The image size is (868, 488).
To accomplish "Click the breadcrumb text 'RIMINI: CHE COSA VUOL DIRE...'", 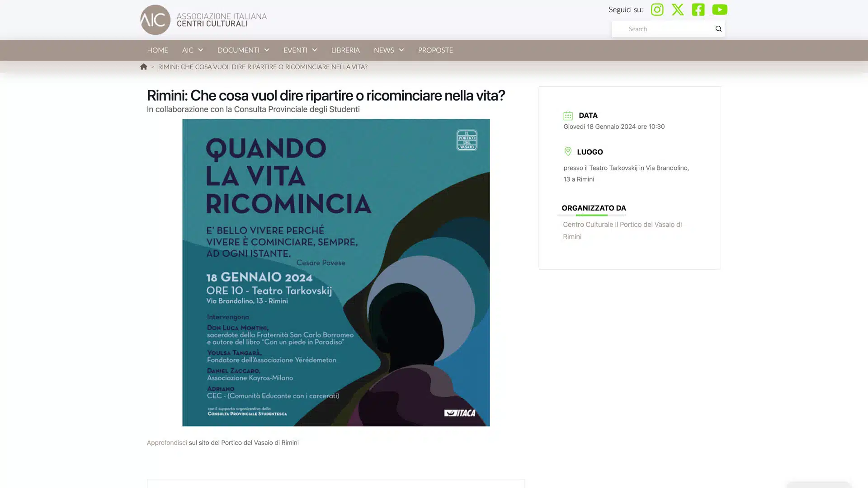I will pyautogui.click(x=263, y=67).
